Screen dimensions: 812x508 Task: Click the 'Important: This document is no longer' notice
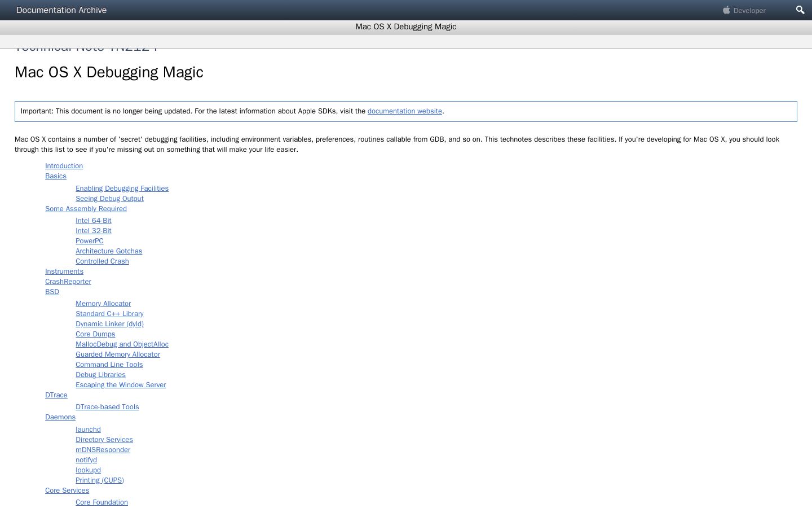[x=406, y=111]
